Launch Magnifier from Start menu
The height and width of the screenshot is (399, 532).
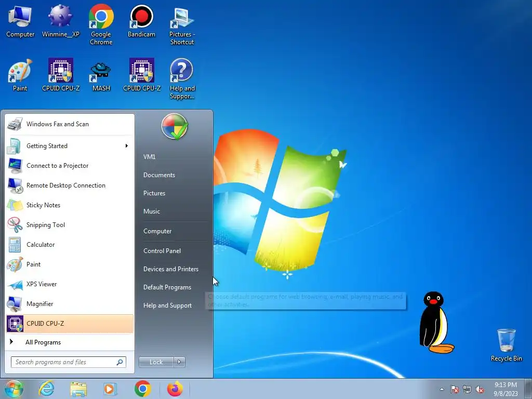tap(70, 303)
